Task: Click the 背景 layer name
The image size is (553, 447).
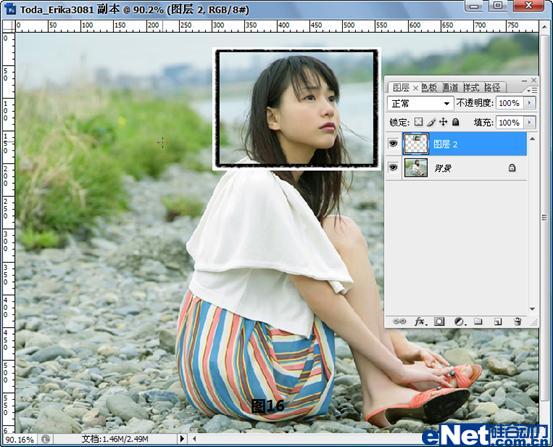Action: click(443, 168)
